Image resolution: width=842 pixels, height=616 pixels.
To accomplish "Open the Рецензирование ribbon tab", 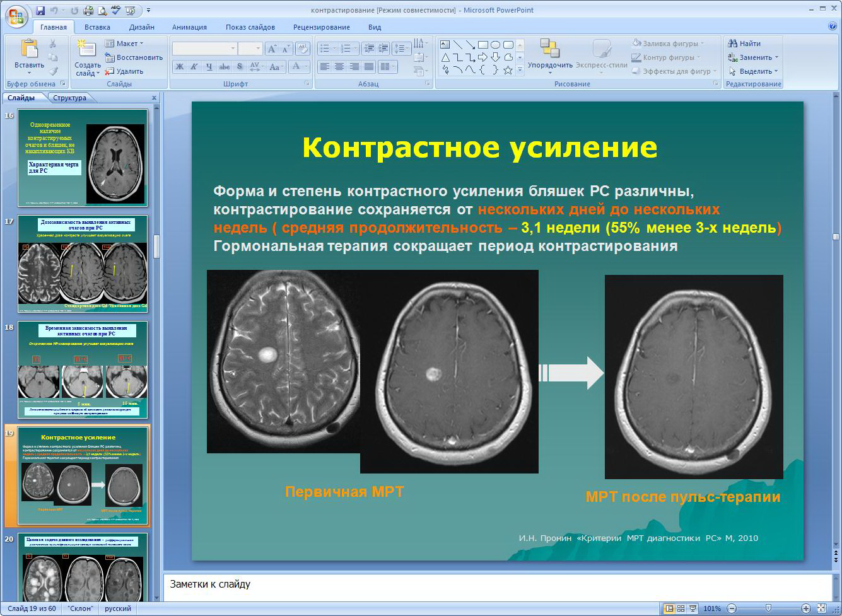I will tap(322, 27).
